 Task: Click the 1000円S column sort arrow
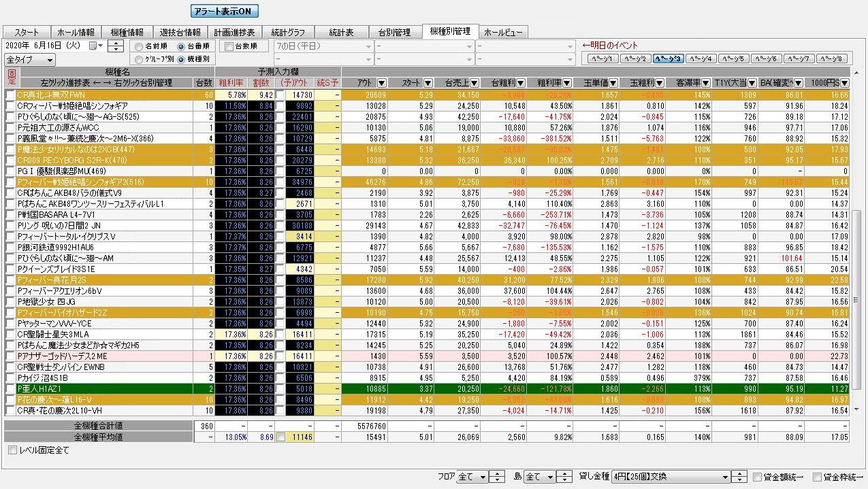(x=844, y=83)
